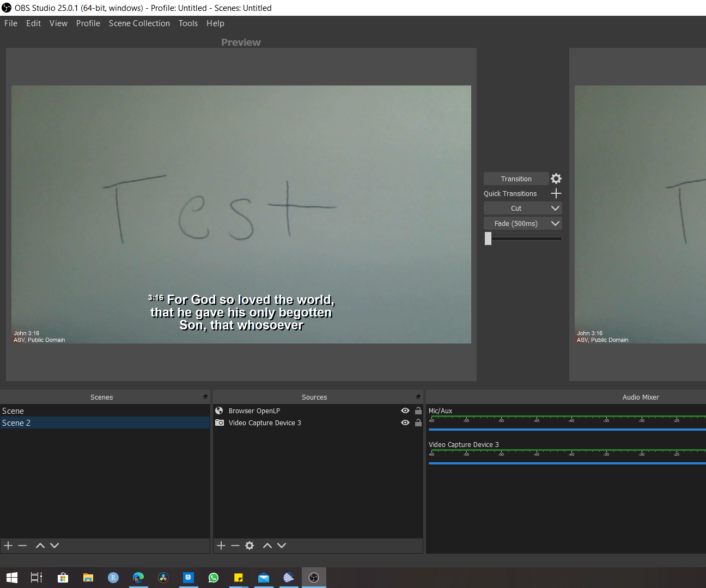Hide the Browser OpenLP source

tap(405, 411)
